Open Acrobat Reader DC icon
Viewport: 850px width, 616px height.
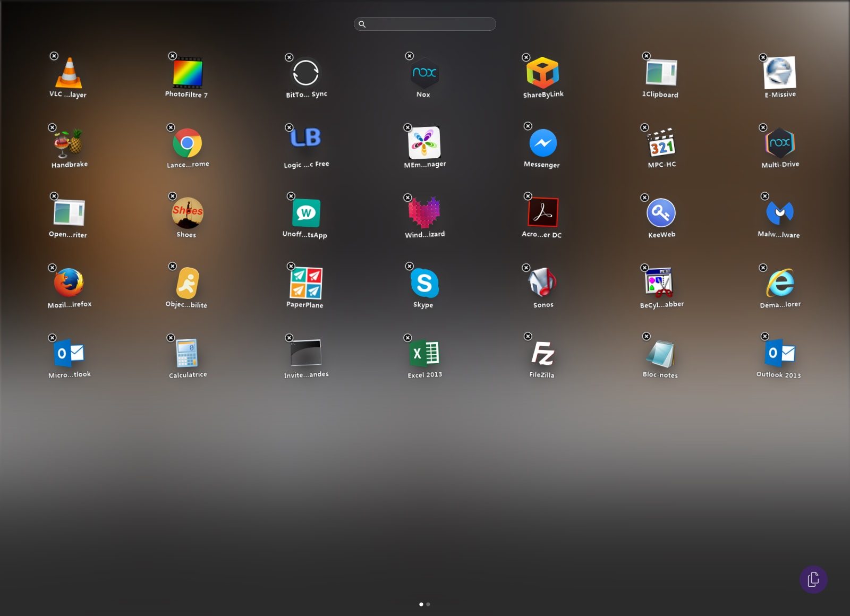tap(542, 213)
